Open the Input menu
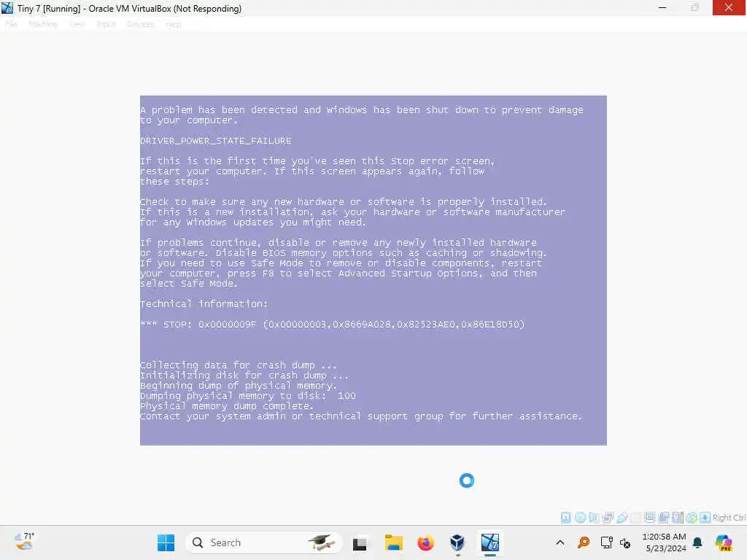The width and height of the screenshot is (747, 560). click(x=106, y=24)
